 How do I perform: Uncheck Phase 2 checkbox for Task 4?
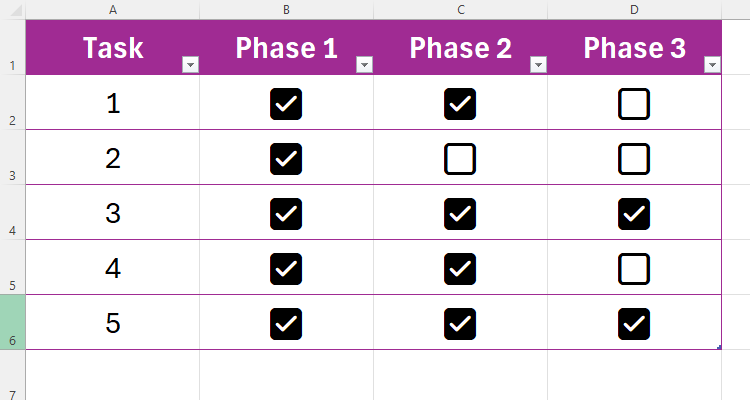pyautogui.click(x=460, y=268)
